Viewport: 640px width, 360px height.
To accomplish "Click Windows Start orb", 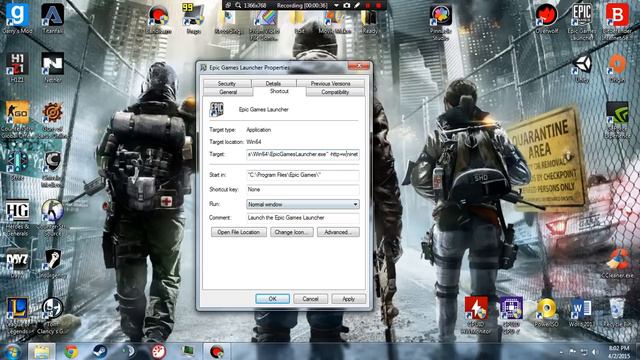I will pos(12,351).
